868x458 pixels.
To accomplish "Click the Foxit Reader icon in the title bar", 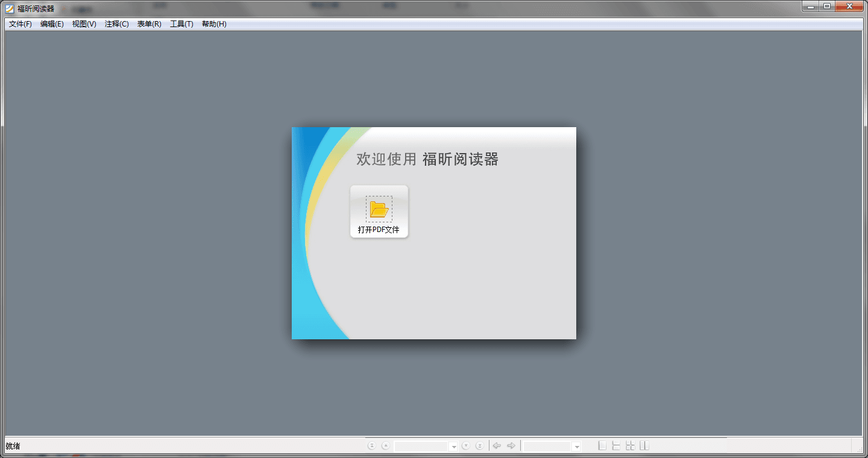I will tap(8, 6).
